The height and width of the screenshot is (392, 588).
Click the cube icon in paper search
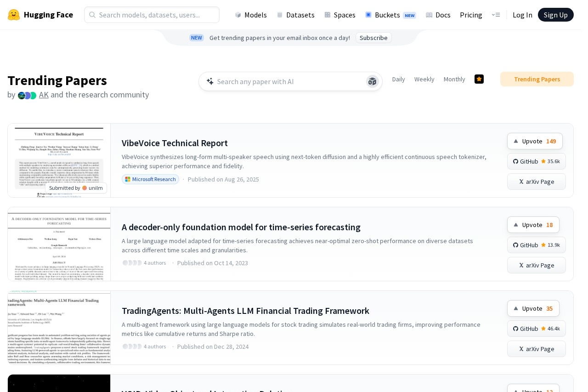(372, 81)
